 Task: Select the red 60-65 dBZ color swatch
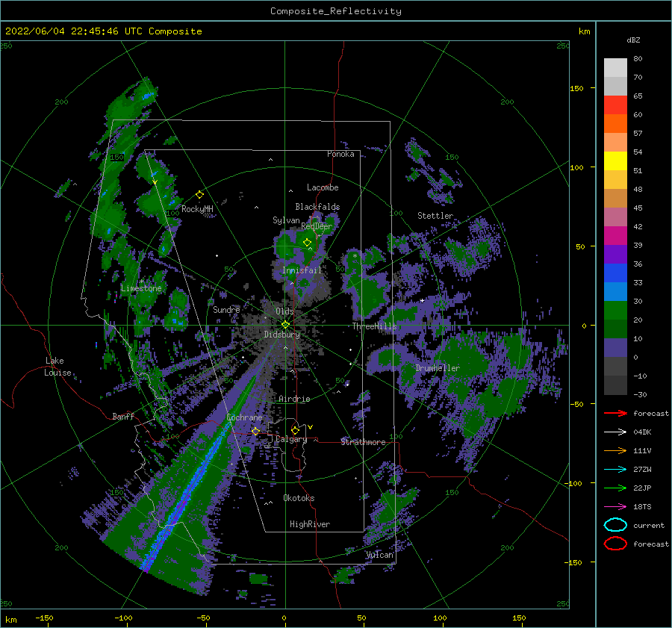click(615, 105)
